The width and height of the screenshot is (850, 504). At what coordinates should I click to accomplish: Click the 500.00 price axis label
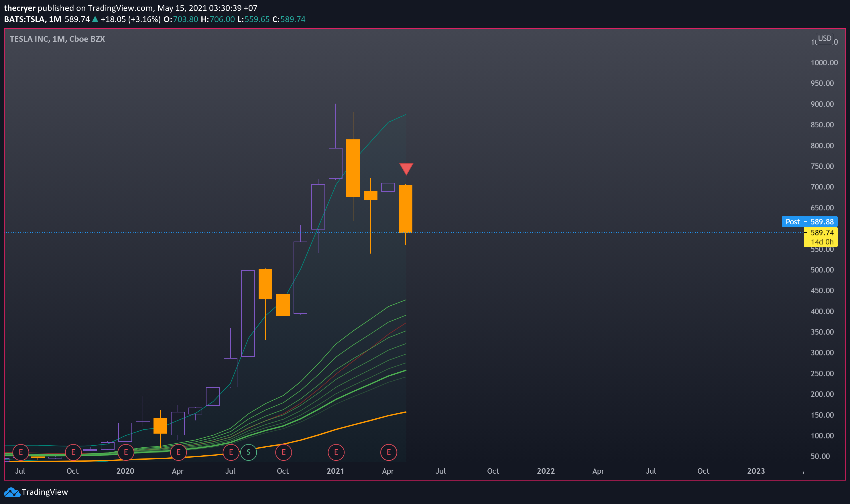click(x=822, y=270)
